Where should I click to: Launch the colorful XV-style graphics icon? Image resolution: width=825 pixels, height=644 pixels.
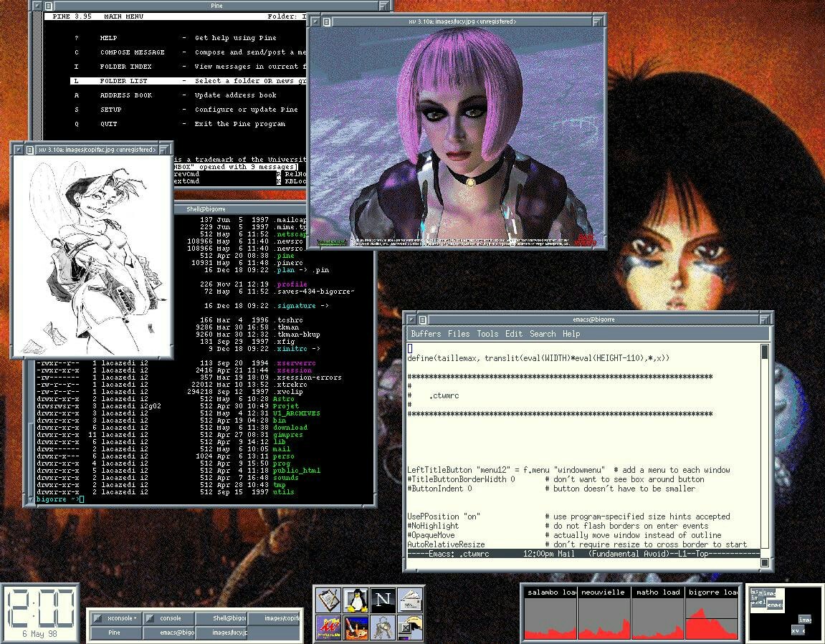point(329,628)
